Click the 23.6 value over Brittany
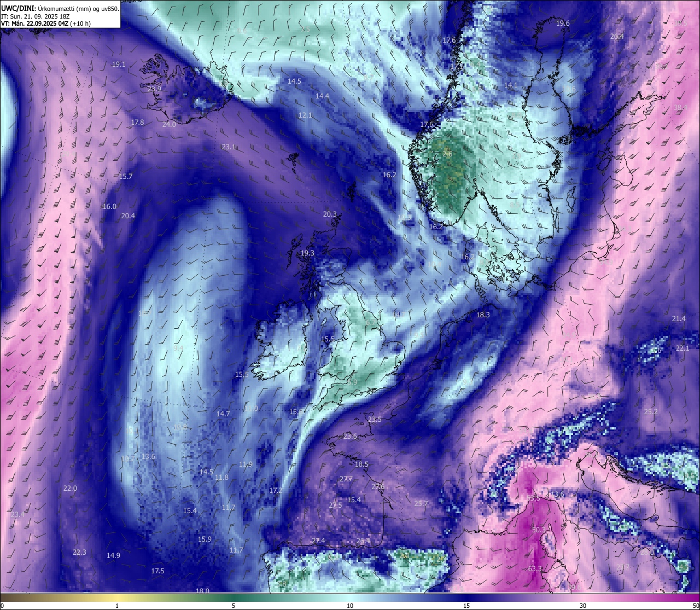700x610 pixels. pos(350,436)
